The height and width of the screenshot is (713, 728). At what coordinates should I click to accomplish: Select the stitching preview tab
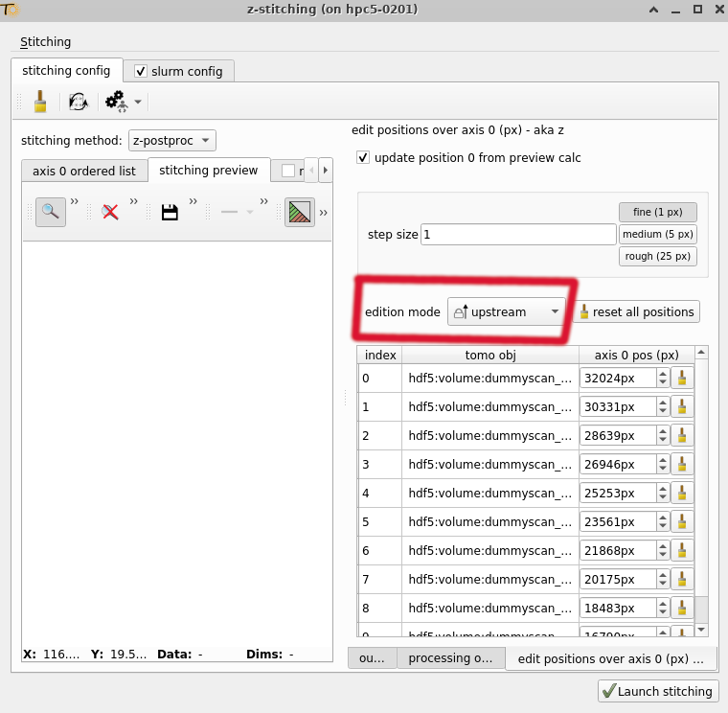click(x=209, y=170)
